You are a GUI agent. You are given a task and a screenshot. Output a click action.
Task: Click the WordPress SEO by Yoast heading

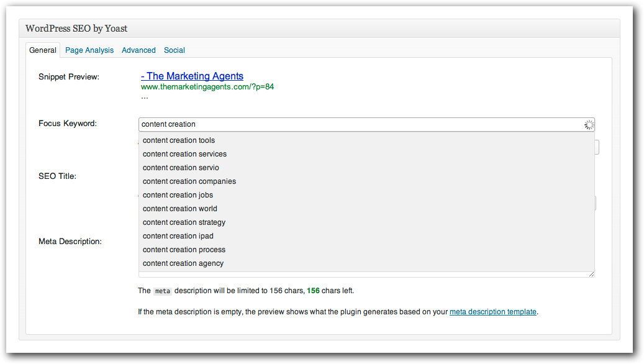coord(76,29)
